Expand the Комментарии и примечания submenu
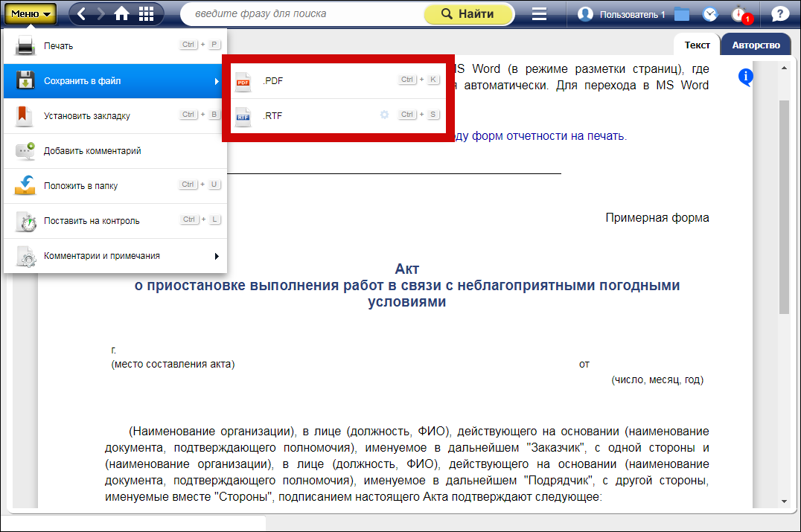801x532 pixels. (115, 256)
